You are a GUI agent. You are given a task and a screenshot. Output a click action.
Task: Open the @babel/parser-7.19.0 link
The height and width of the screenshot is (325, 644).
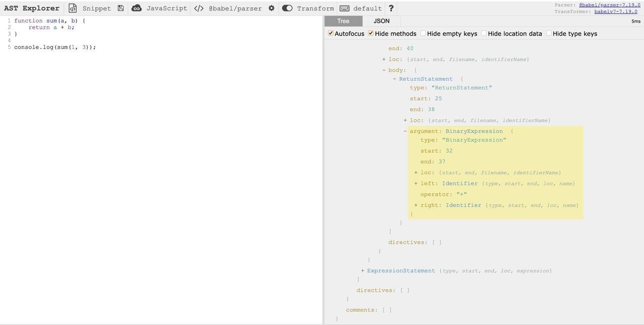(609, 5)
